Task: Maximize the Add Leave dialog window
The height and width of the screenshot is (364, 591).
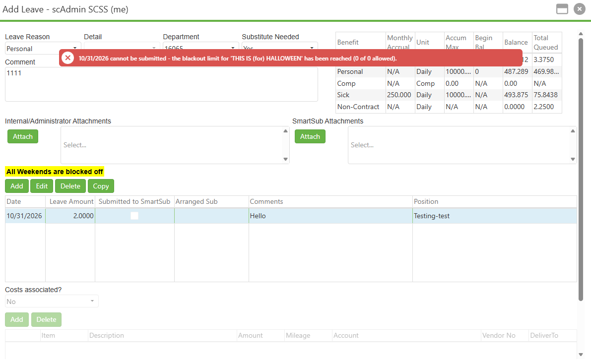Action: (562, 9)
